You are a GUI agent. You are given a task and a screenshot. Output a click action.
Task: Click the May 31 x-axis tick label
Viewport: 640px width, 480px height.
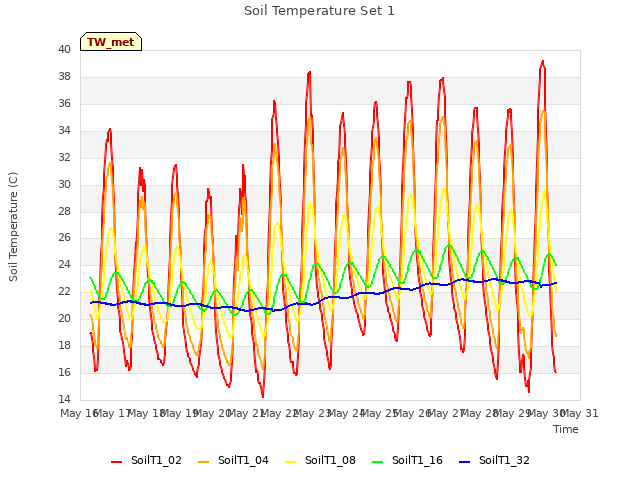tap(580, 413)
